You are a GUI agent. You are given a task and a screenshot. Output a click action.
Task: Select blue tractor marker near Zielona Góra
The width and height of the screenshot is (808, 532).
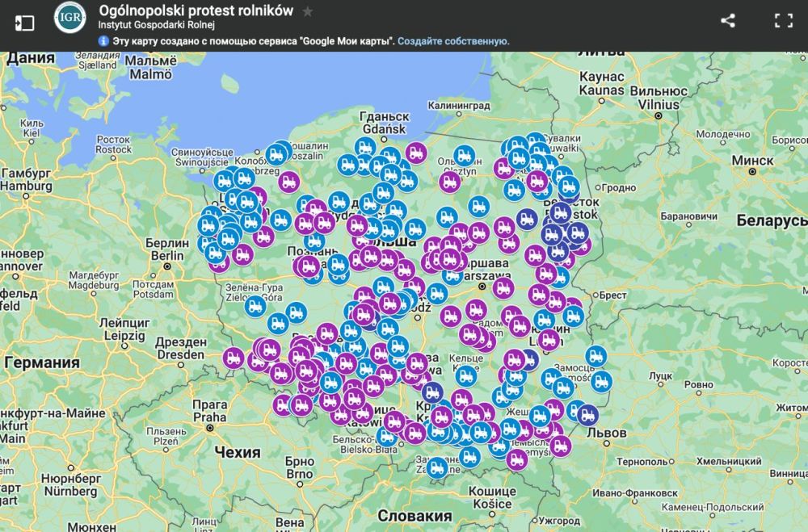click(x=255, y=305)
